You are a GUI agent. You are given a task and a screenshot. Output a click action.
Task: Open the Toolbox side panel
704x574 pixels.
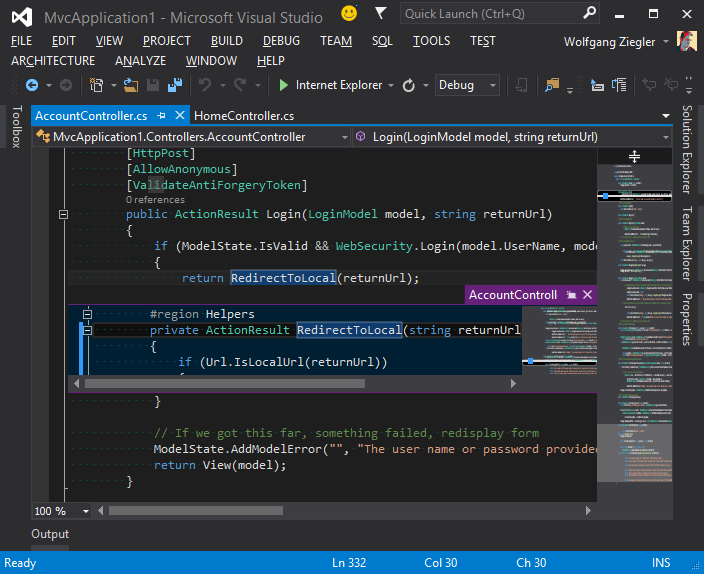(16, 127)
